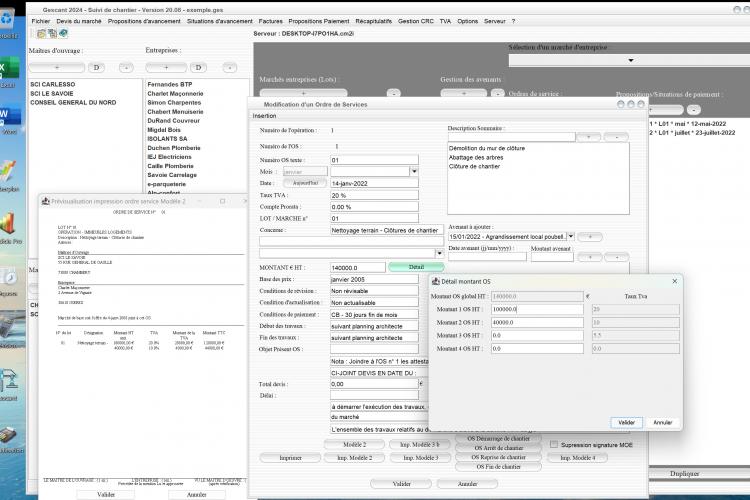Select Démolition du mur de clôture line
Screen dimensions: 750x500
tap(486, 148)
